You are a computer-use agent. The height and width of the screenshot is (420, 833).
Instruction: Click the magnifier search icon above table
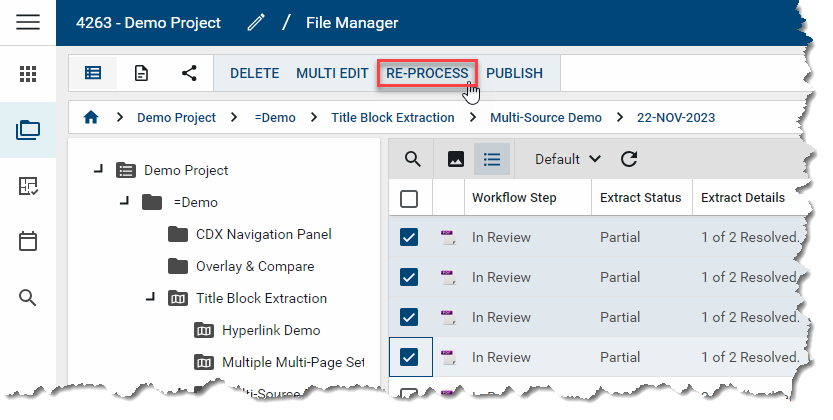coord(412,159)
